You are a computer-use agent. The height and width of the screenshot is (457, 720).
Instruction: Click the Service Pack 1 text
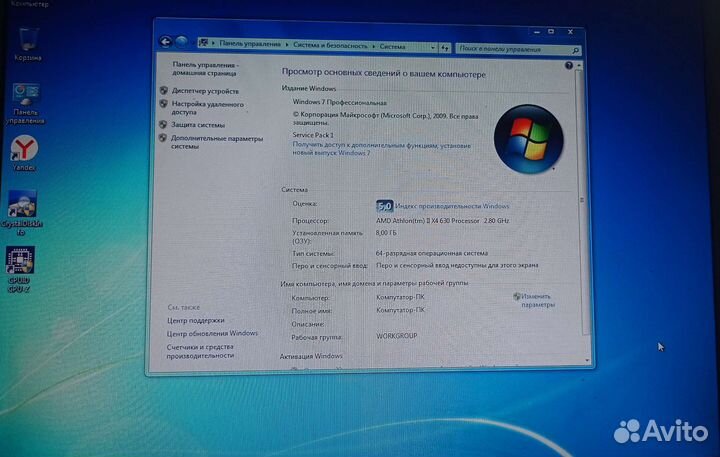pos(313,135)
